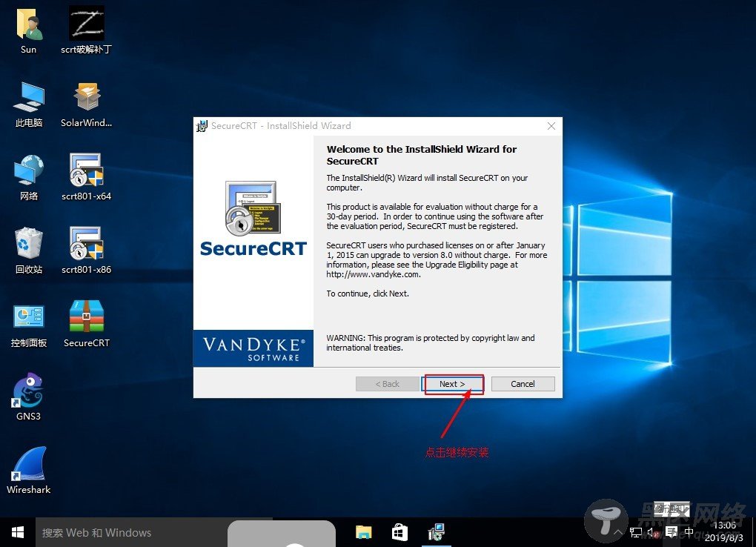Select the scrt破解补丁 desktop icon

[86, 30]
